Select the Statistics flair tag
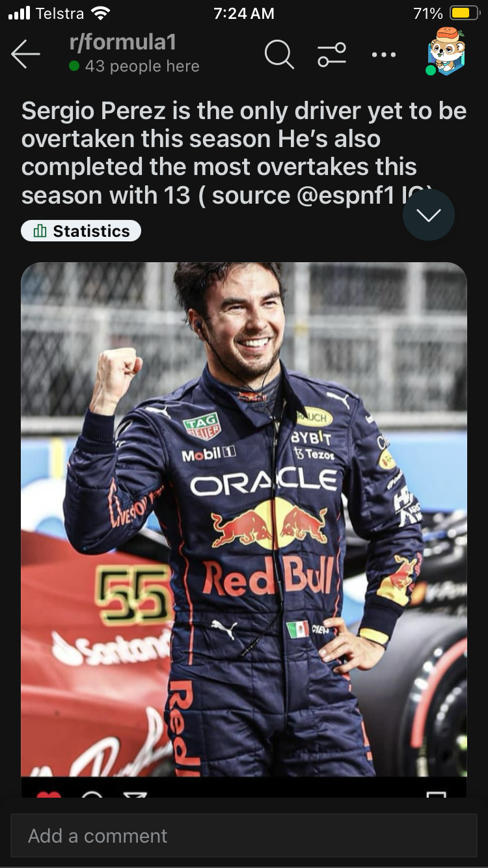This screenshot has height=868, width=488. 81,231
